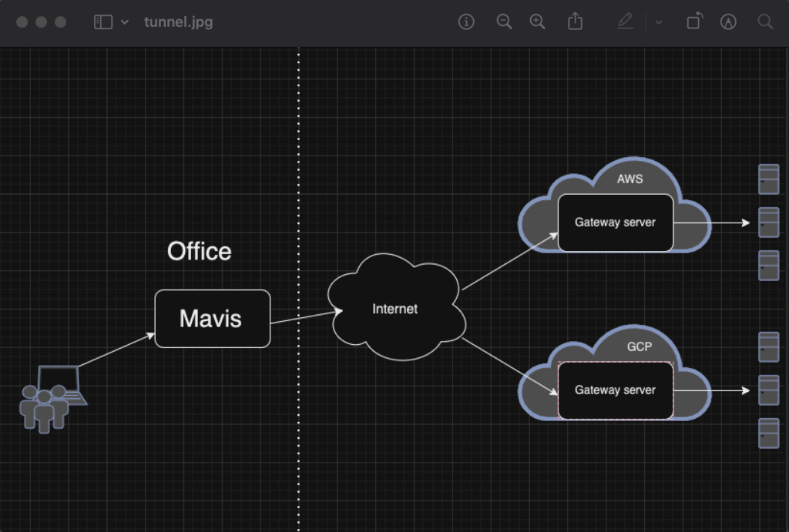789x532 pixels.
Task: Open the Share menu
Action: click(x=575, y=22)
